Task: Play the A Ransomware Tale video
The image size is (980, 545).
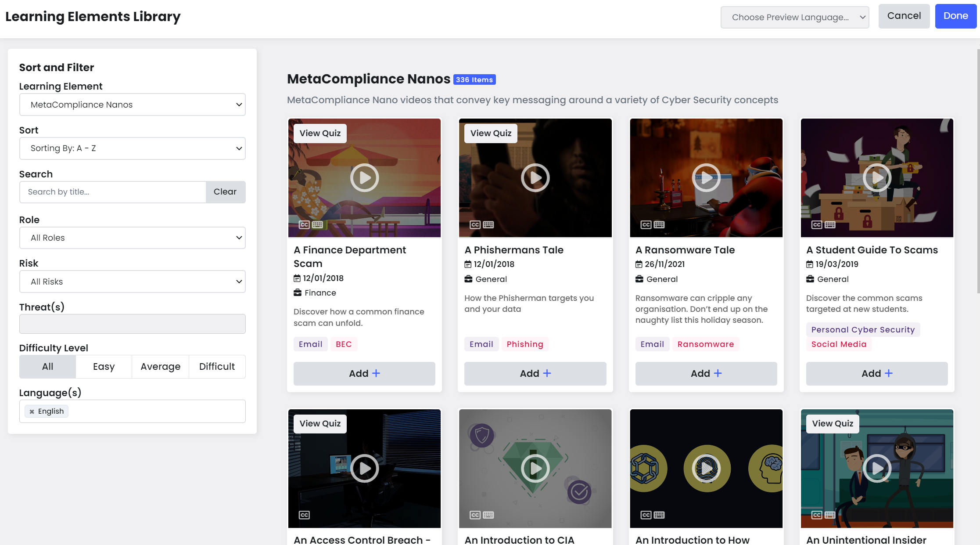Action: click(x=706, y=178)
